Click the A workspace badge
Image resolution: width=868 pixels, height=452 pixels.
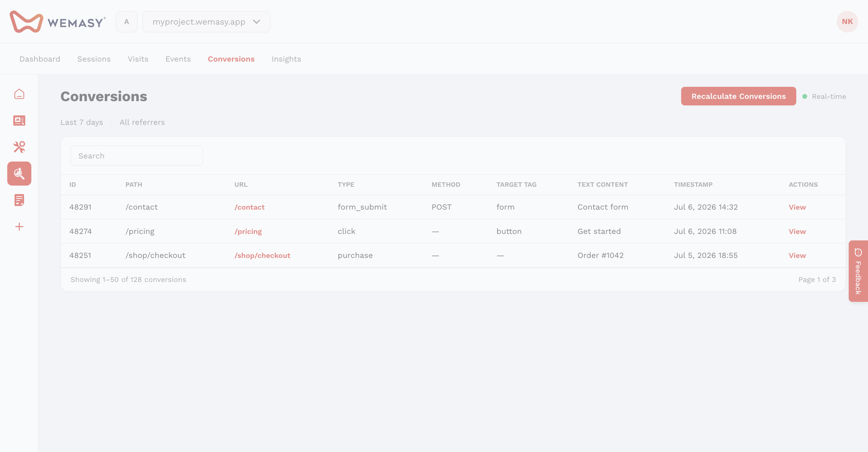click(x=126, y=21)
